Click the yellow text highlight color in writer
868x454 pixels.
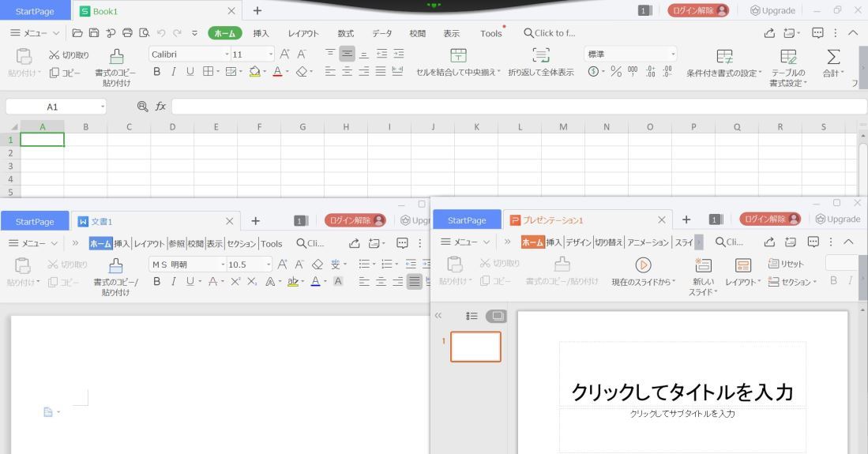tap(293, 281)
